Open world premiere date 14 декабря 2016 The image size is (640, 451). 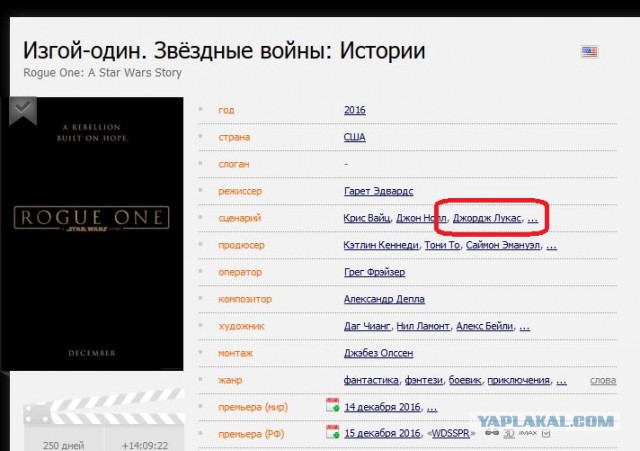coord(382,407)
